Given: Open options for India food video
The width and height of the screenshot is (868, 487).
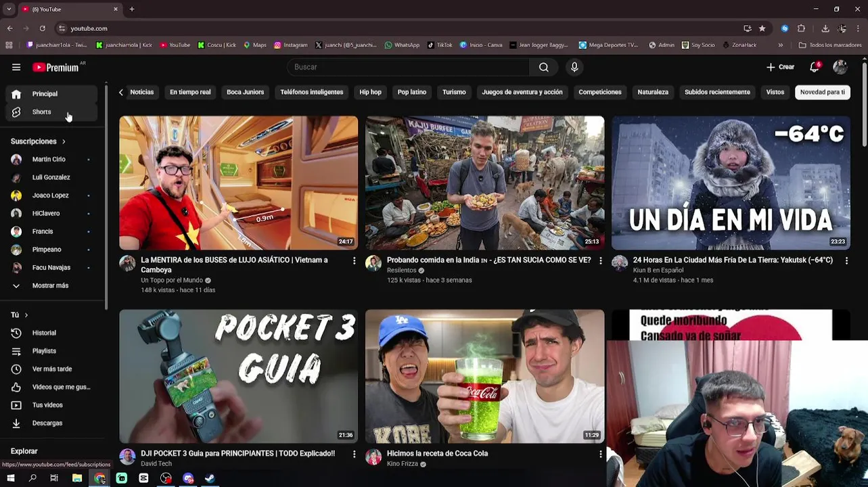Looking at the screenshot, I should [600, 260].
